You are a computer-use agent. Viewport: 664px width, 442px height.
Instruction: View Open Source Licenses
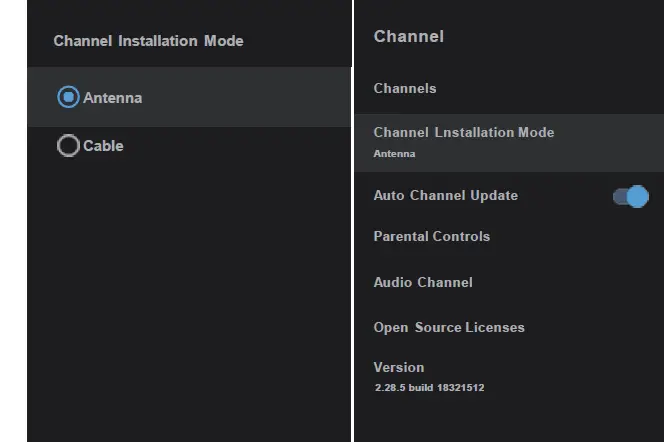[x=449, y=327]
